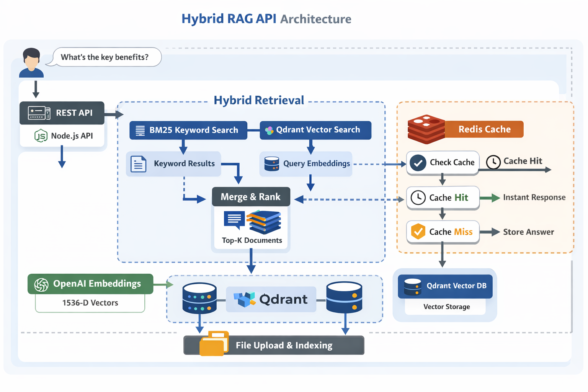Click the Top-K Documents stacked books icon

tap(264, 222)
